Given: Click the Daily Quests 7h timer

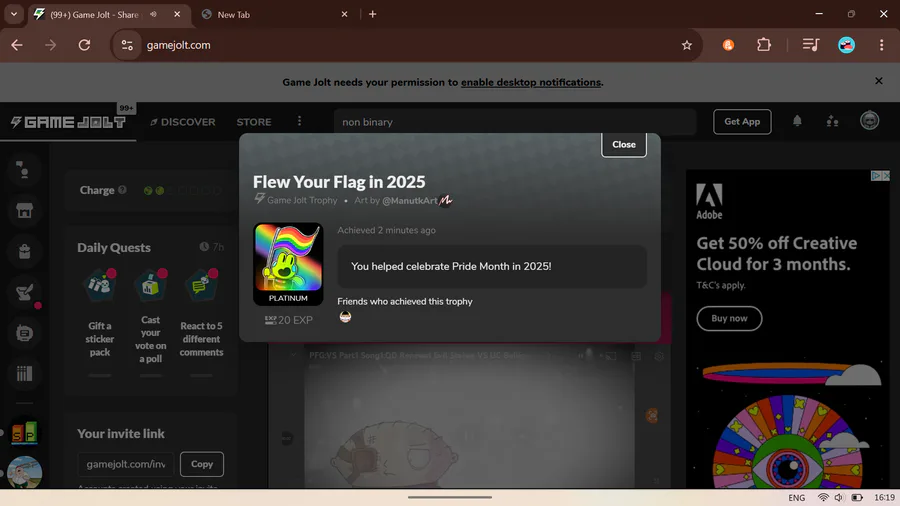Looking at the screenshot, I should click(x=212, y=247).
